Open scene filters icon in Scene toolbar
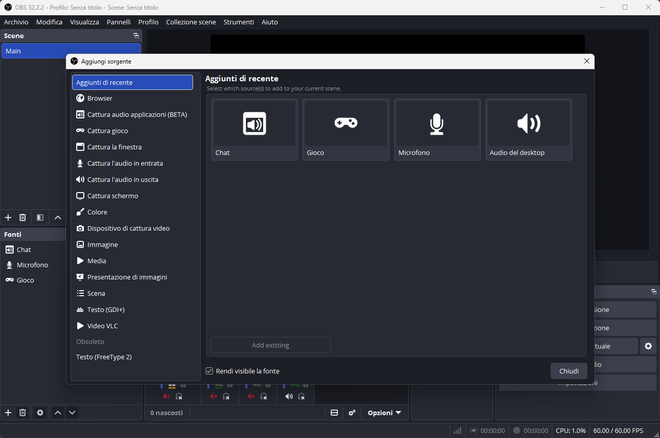The height and width of the screenshot is (438, 660). pos(40,218)
